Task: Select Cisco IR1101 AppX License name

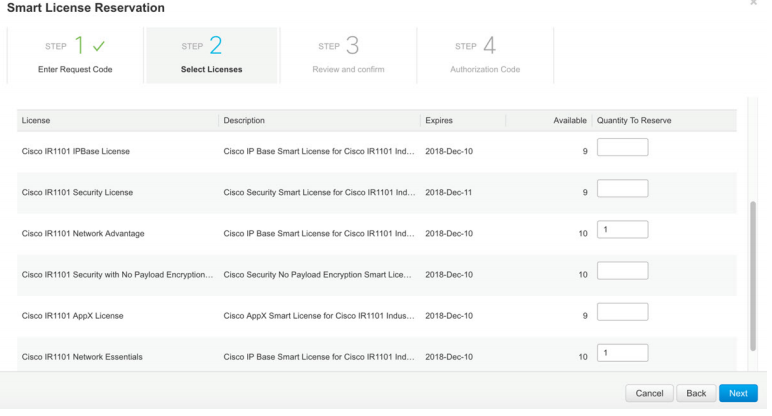Action: point(72,316)
